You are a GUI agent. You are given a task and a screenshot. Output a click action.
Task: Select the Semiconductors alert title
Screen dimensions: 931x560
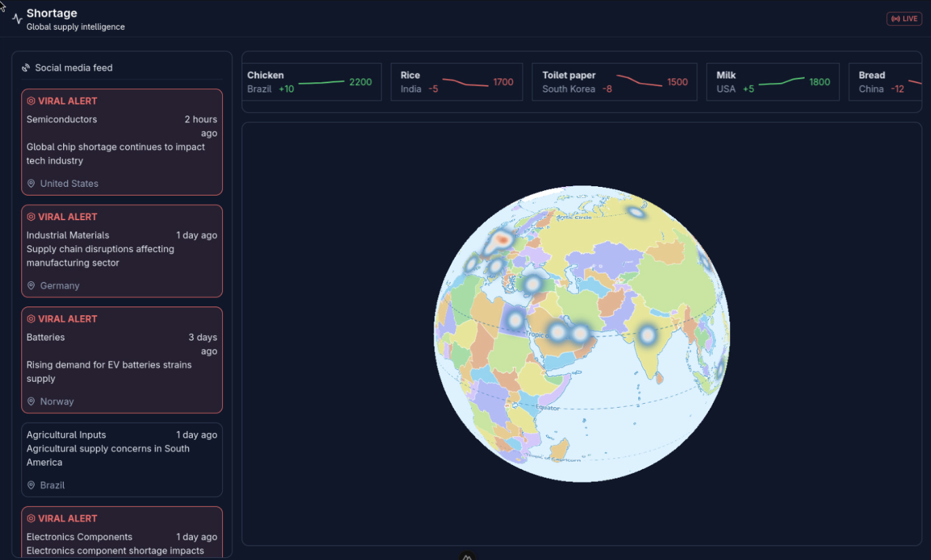coord(62,120)
